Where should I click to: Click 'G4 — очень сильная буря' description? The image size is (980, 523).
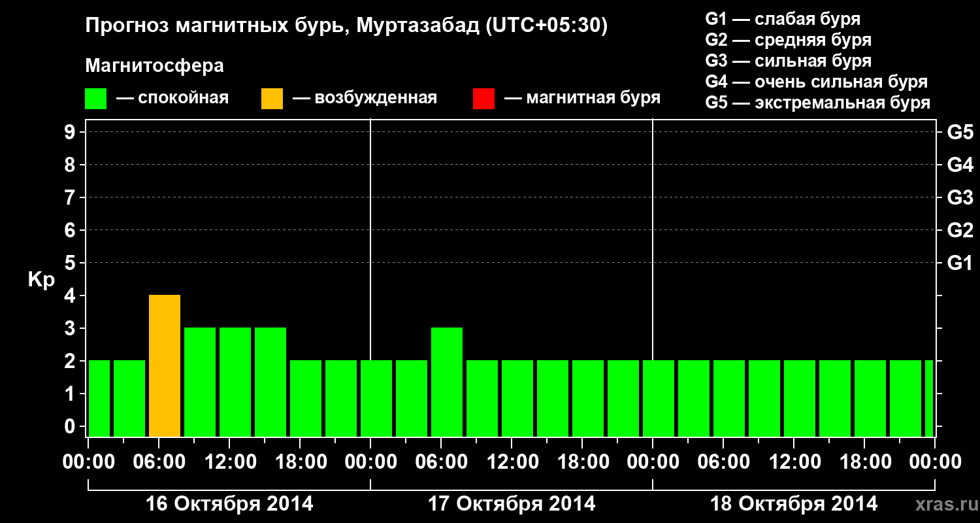pyautogui.click(x=817, y=82)
